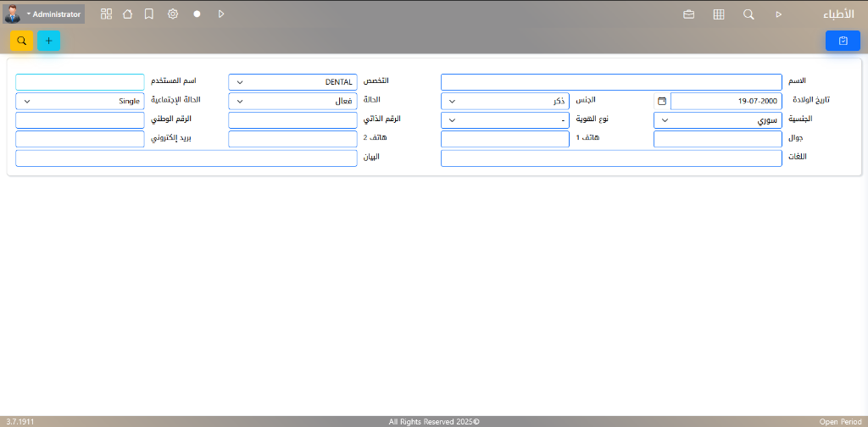Expand the DENTAL specialty dropdown
This screenshot has width=868, height=427.
pos(292,82)
